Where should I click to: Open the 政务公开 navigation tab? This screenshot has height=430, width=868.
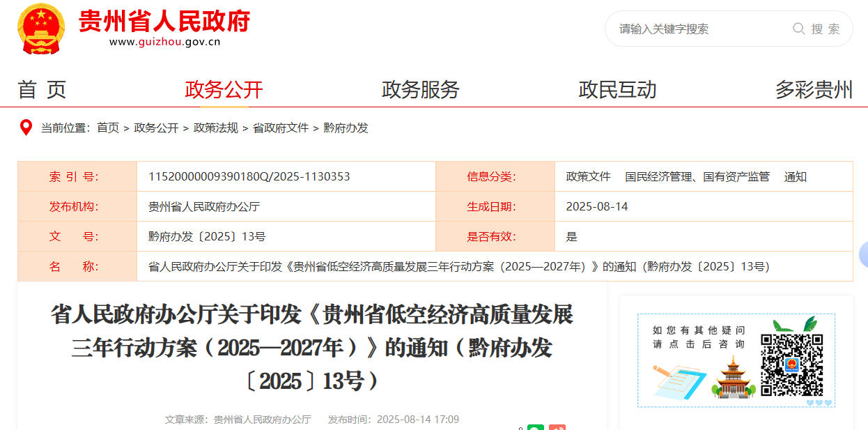coord(224,89)
